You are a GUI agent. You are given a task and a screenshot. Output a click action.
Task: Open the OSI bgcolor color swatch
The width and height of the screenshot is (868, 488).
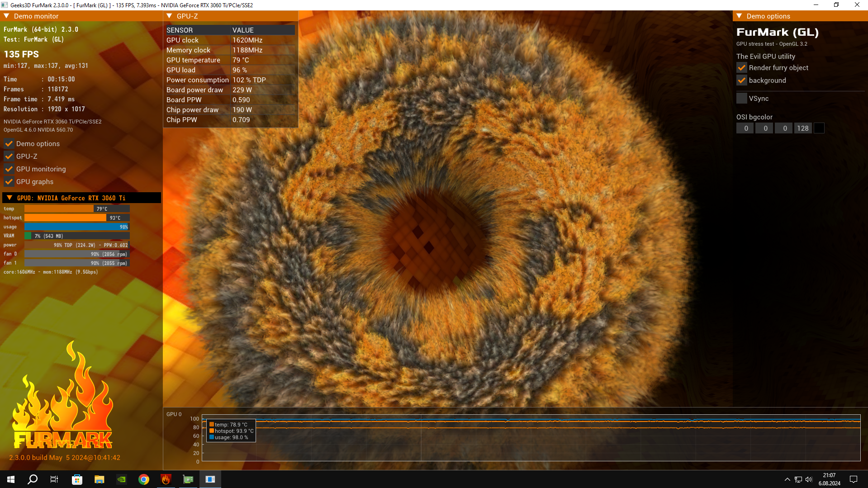(819, 128)
